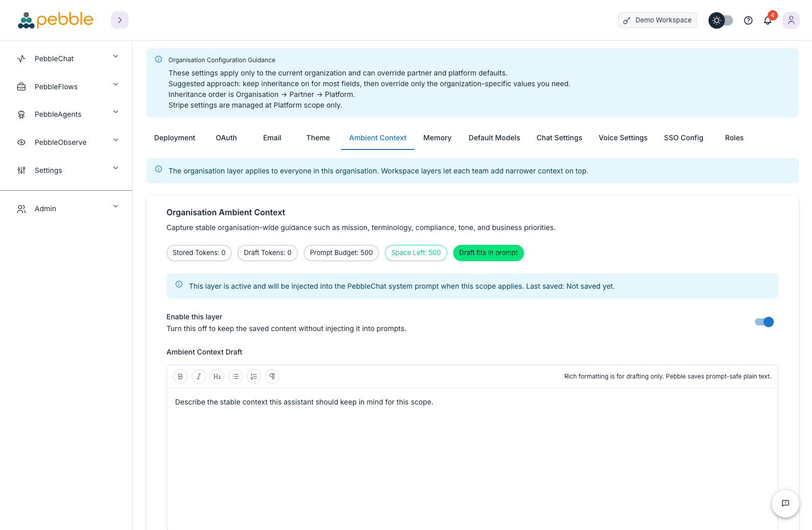Open the floating feedback chat button
Image resolution: width=812 pixels, height=530 pixels.
pyautogui.click(x=785, y=503)
